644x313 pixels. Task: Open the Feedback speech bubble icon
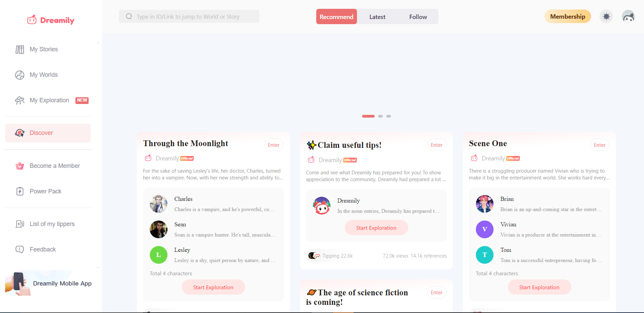20,249
